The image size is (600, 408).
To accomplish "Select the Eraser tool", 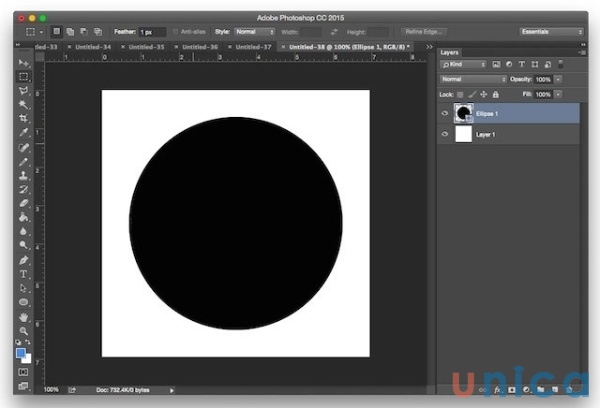I will (23, 203).
